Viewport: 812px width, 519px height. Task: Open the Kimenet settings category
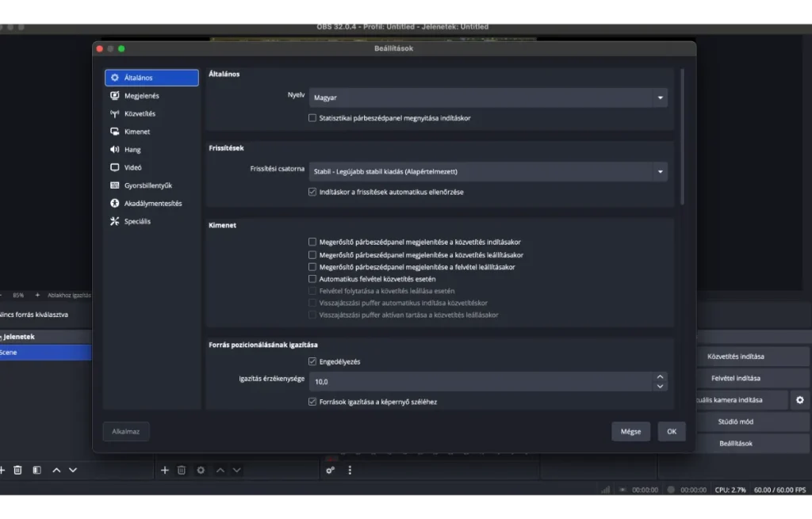click(x=151, y=132)
